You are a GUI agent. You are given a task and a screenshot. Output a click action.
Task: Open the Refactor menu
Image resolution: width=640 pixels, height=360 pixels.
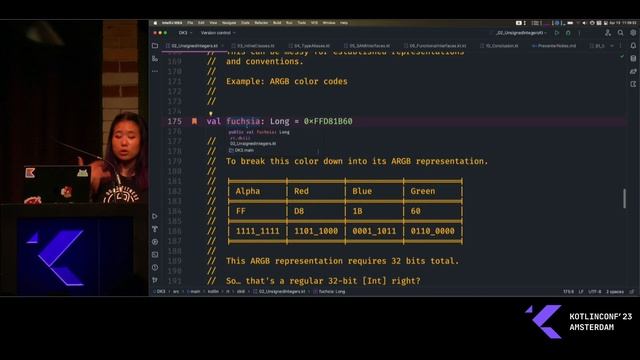coord(261,23)
